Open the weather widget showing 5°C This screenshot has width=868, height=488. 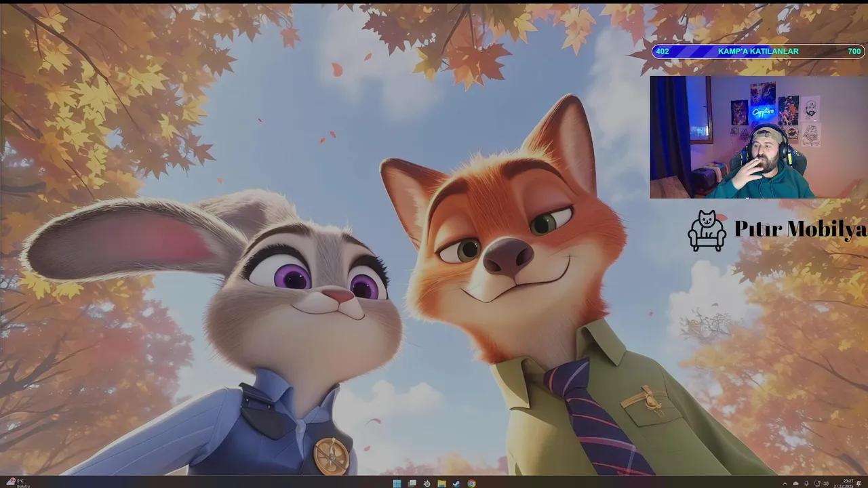tap(16, 483)
